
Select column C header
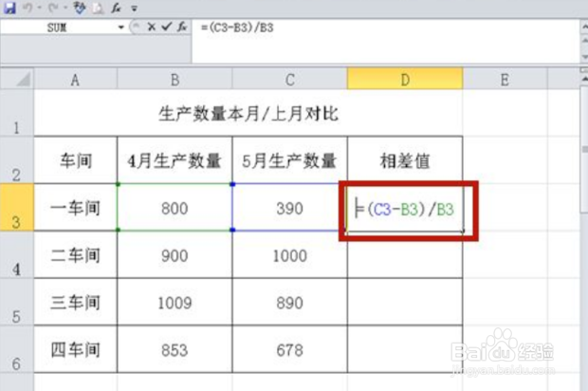(290, 79)
